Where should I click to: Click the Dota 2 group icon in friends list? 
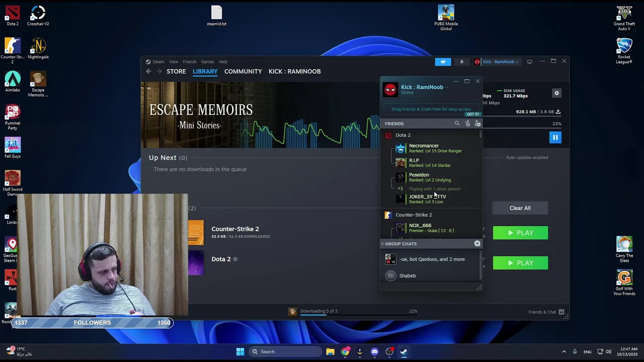(388, 135)
